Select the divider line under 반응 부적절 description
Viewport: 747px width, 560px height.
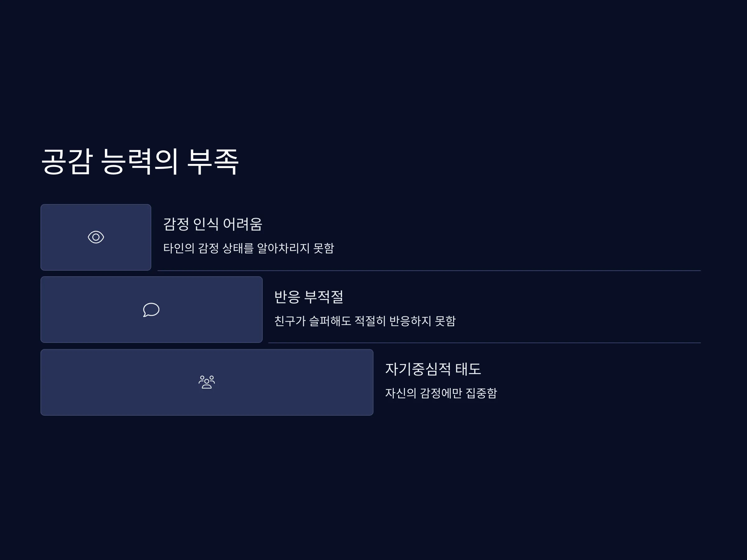[485, 343]
